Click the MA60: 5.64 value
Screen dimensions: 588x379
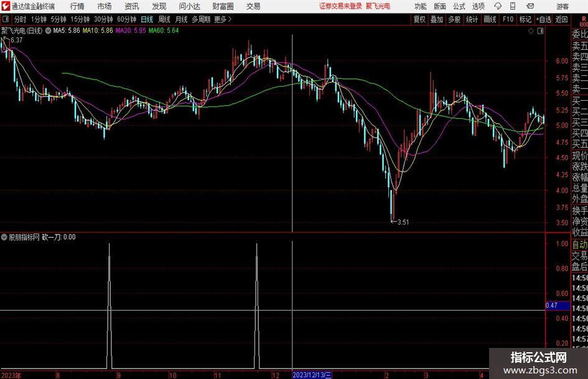[x=164, y=30]
